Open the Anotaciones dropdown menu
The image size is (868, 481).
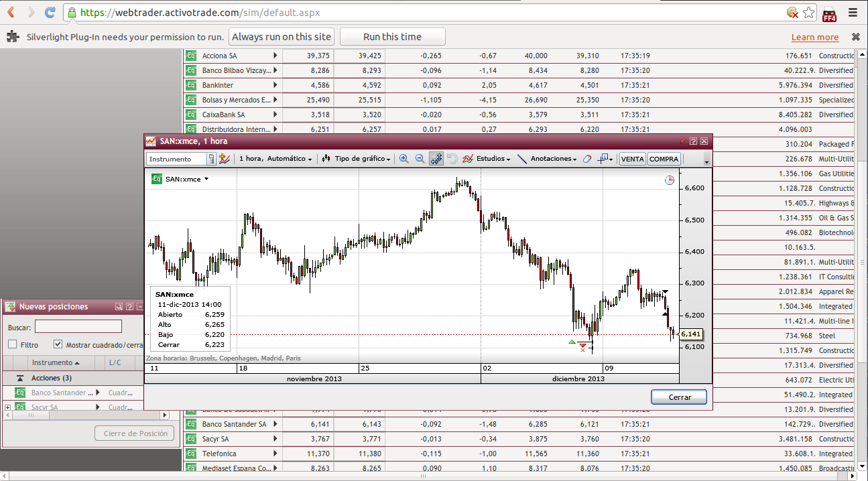pos(554,159)
